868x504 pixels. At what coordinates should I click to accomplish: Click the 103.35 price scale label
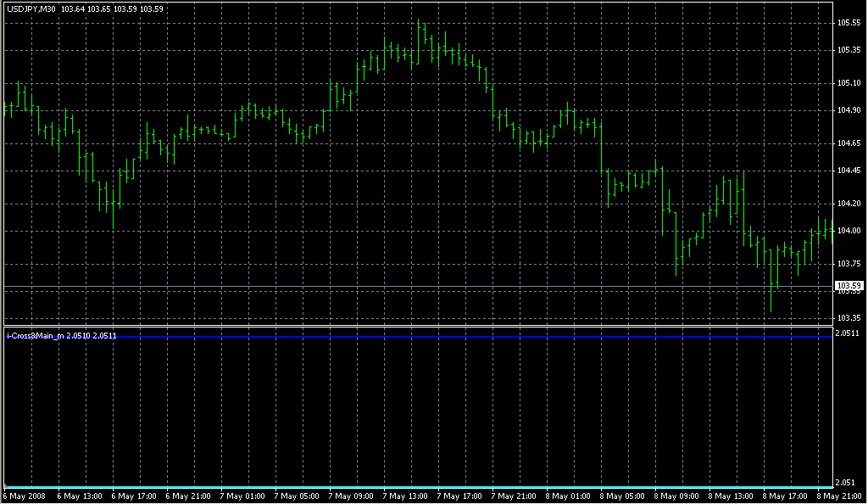pos(849,319)
